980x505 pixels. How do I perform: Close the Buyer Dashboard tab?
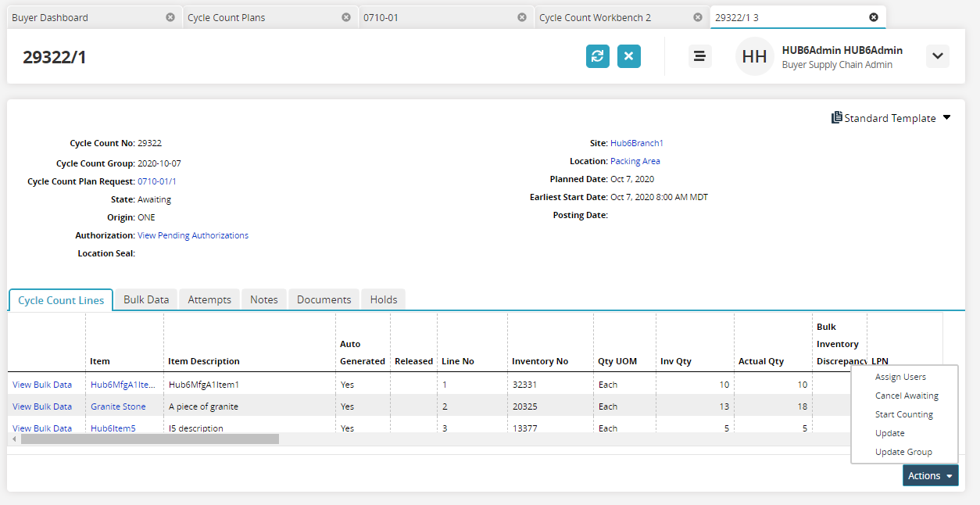coord(170,17)
